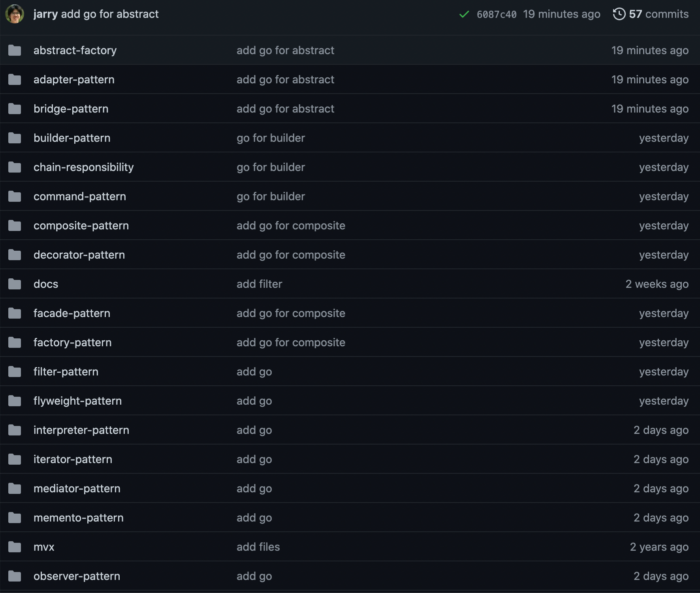Screen dimensions: 700x593
Task: Open the 57 commits history
Action: pos(651,14)
